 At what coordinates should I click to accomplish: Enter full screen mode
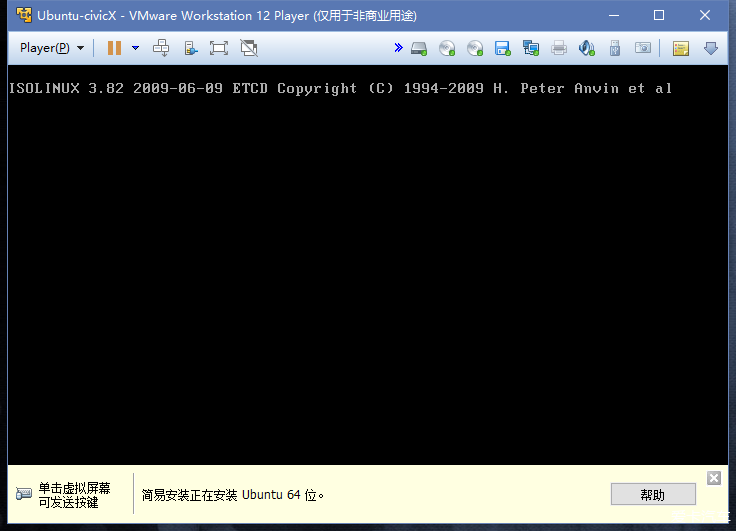click(x=219, y=48)
